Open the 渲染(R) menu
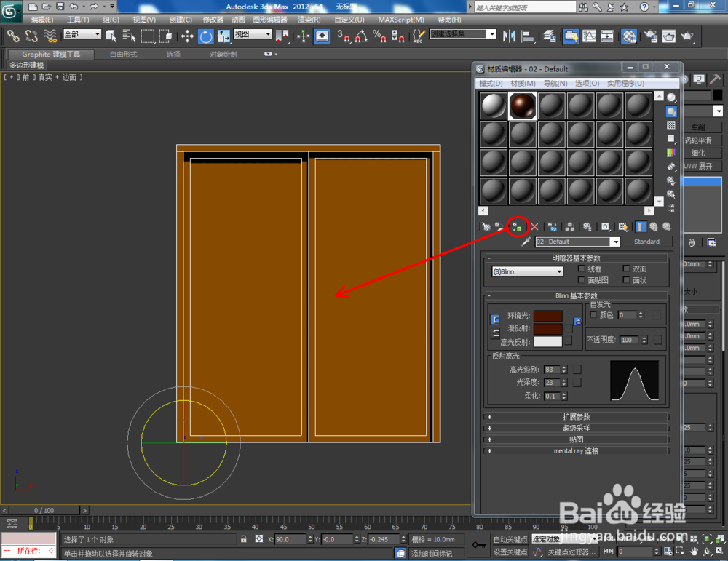Screen dimensions: 728x561 click(x=309, y=20)
